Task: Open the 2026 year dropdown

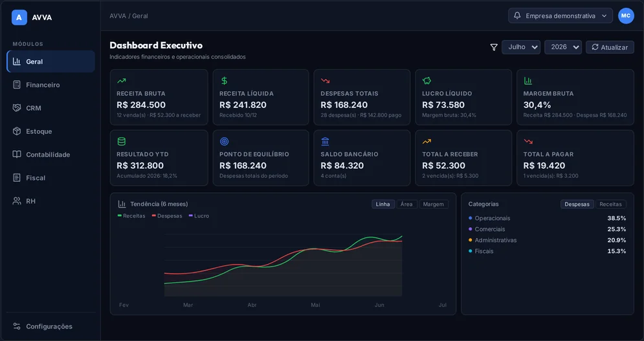Action: (x=563, y=47)
